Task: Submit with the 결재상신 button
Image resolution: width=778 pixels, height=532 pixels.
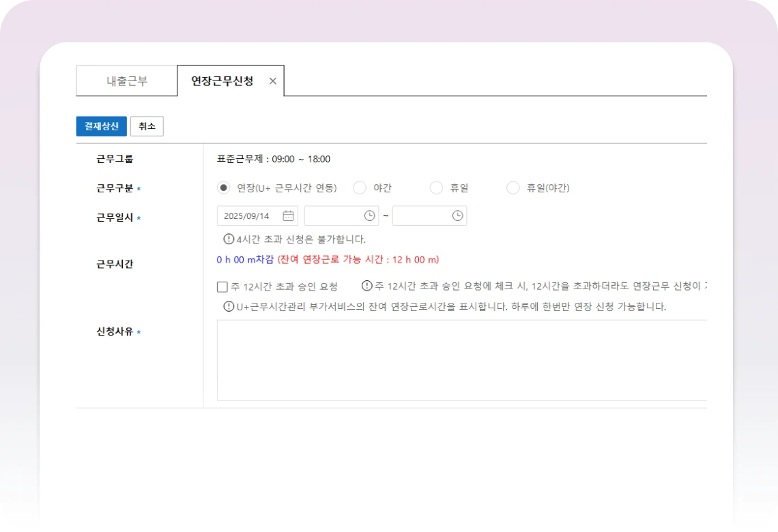Action: point(101,126)
